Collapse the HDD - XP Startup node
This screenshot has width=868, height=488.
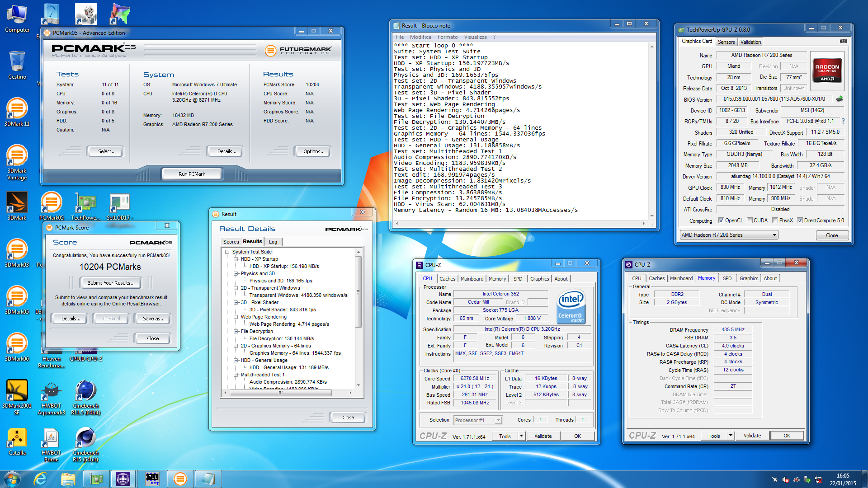(x=236, y=259)
